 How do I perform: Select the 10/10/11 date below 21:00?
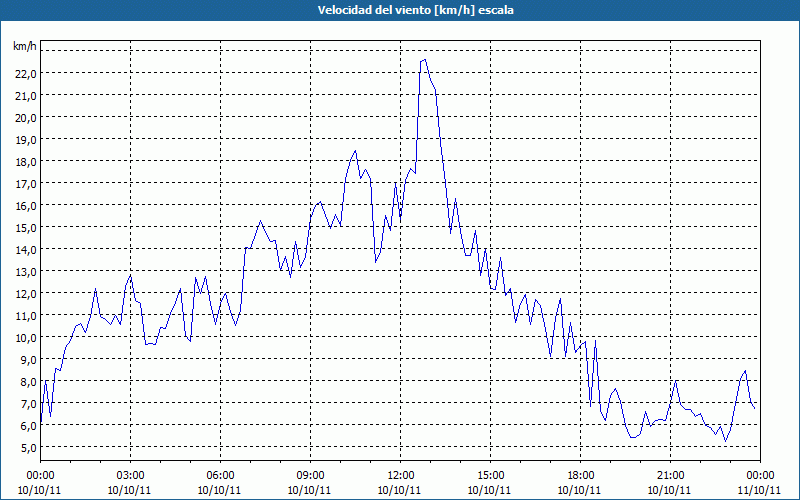(670, 490)
